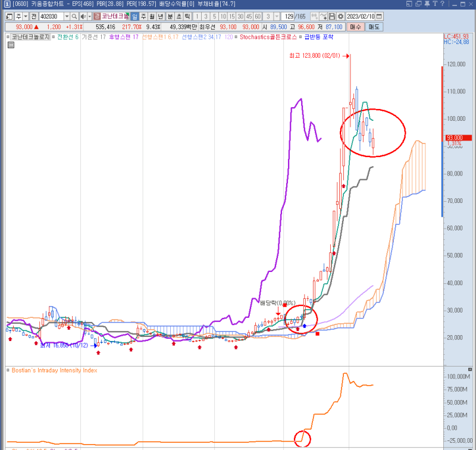Image resolution: width=476 pixels, height=450 pixels.
Task: Click the 선행스팬2 34,17 indicator label
Action: (x=202, y=37)
